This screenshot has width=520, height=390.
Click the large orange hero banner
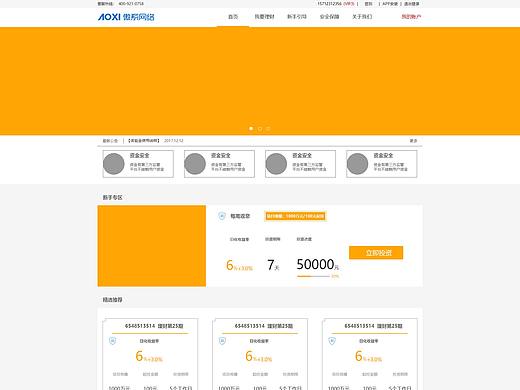(x=260, y=81)
